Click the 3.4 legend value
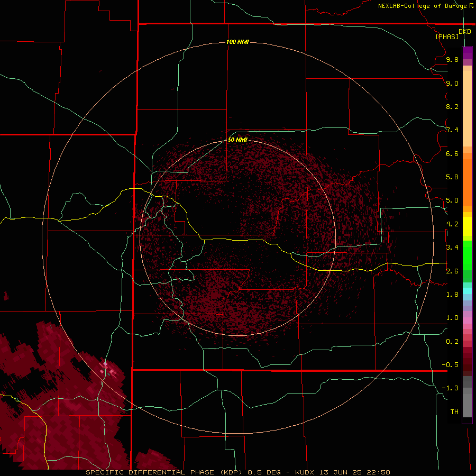 click(x=452, y=248)
